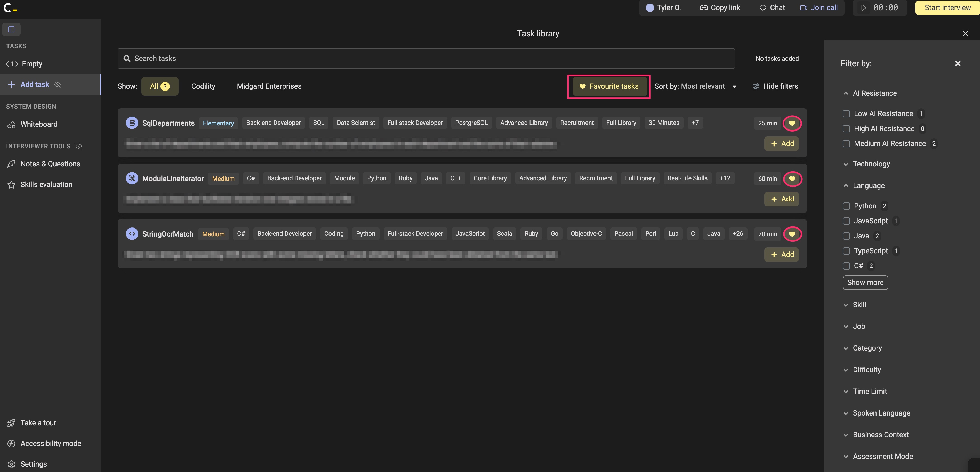This screenshot has width=980, height=472.
Task: Open Settings in the sidebar
Action: 27,464
